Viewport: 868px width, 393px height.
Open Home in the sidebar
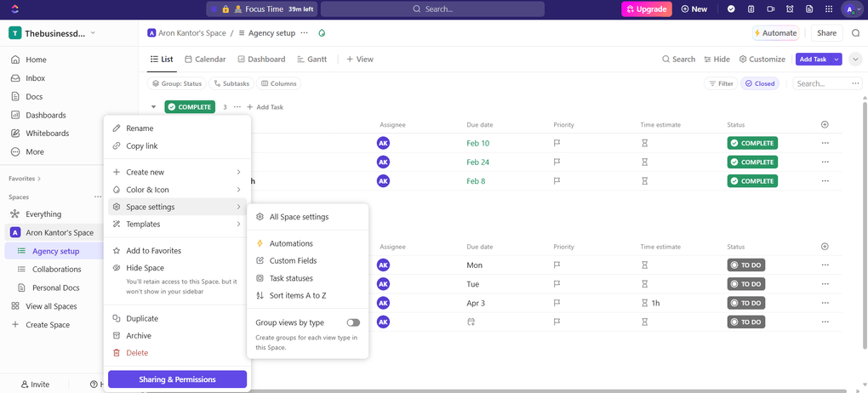coord(36,60)
